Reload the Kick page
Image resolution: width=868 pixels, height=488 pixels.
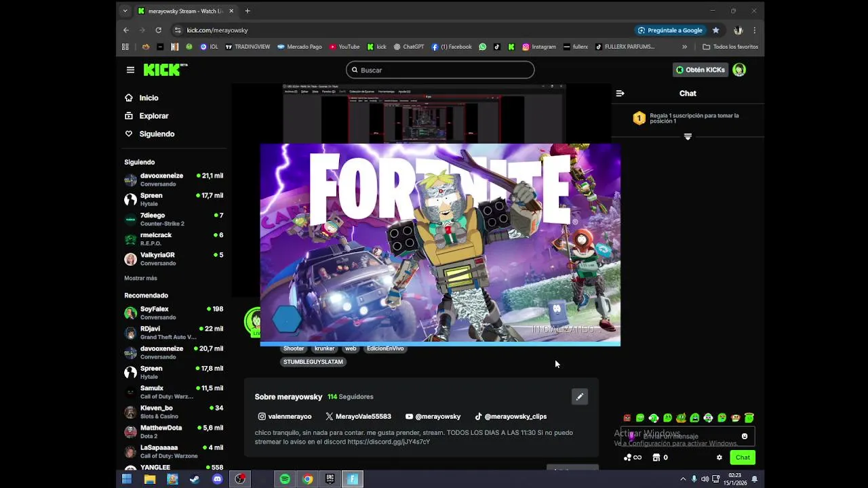coord(159,30)
